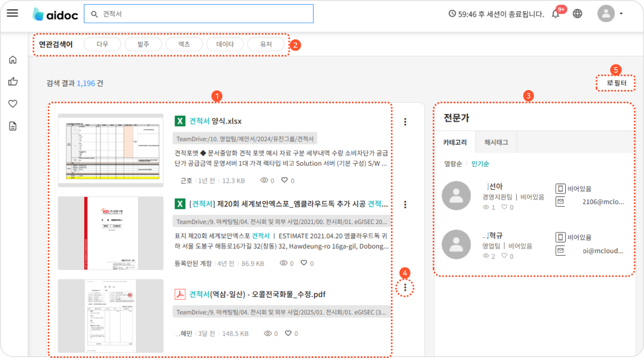The width and height of the screenshot is (644, 358).
Task: Open the 필터 filter button
Action: point(616,83)
